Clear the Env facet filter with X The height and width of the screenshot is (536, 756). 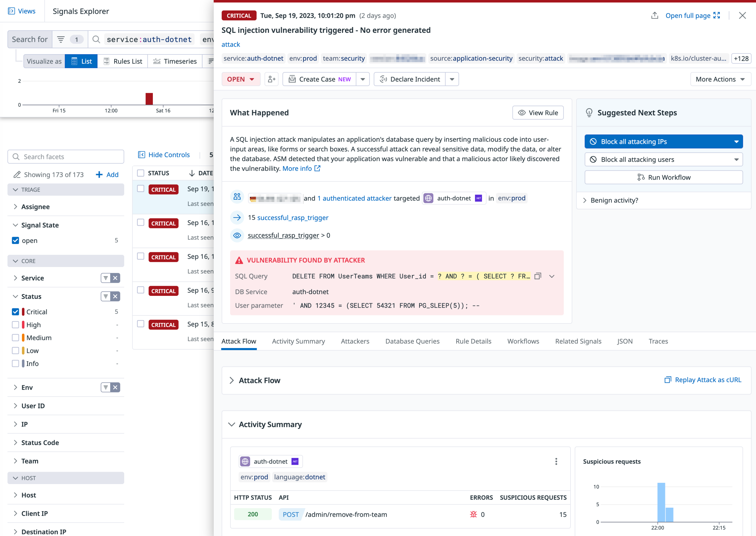[115, 387]
